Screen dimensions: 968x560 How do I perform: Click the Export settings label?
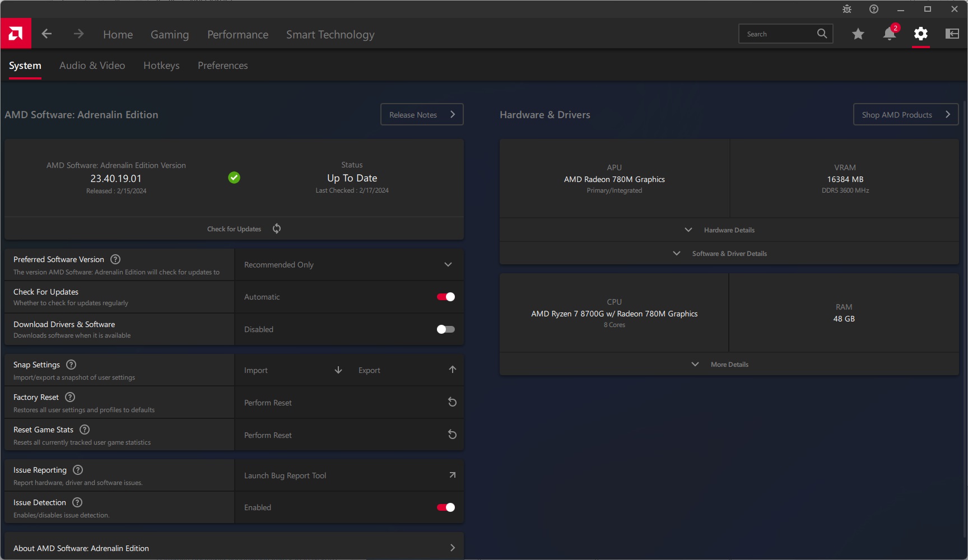point(369,370)
